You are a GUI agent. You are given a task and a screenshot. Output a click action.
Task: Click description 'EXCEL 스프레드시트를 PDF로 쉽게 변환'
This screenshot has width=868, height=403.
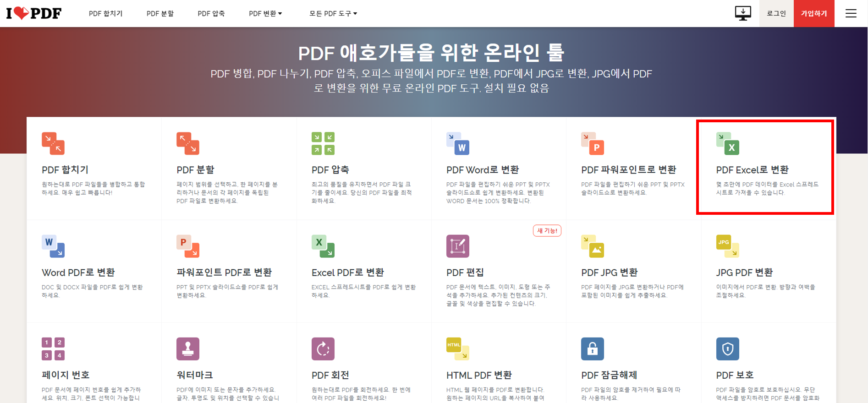coord(364,287)
